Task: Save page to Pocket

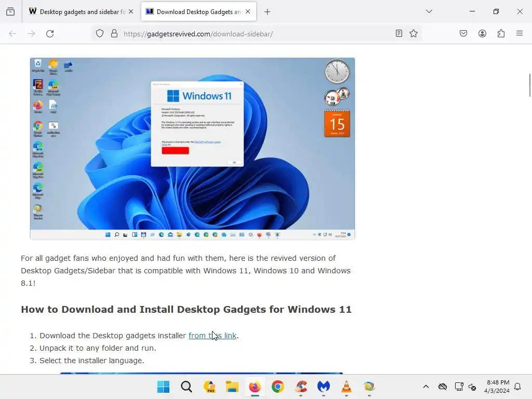Action: tap(463, 33)
